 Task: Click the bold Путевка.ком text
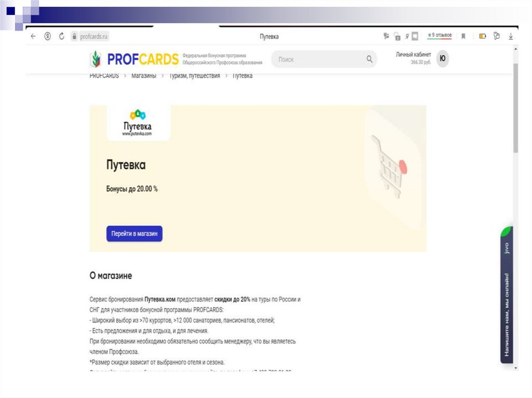[160, 299]
